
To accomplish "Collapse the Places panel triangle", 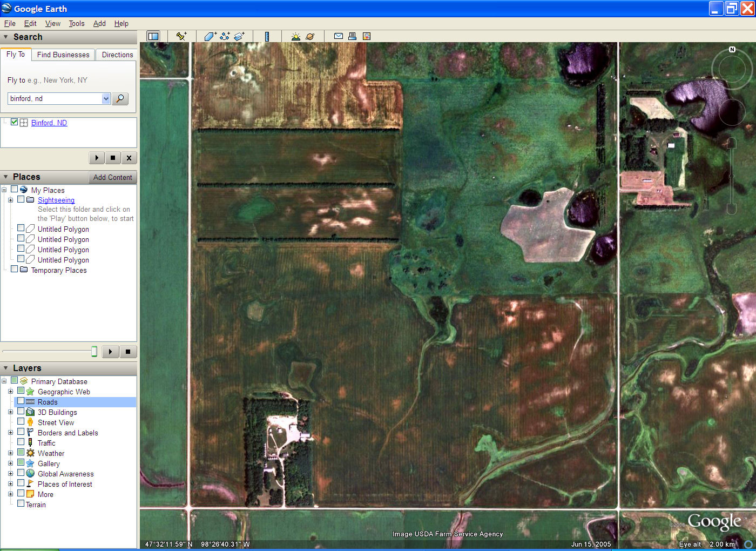I will [6, 177].
